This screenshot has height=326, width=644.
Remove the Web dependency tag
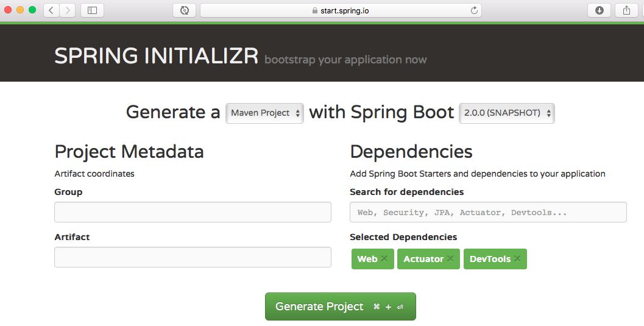pyautogui.click(x=384, y=258)
